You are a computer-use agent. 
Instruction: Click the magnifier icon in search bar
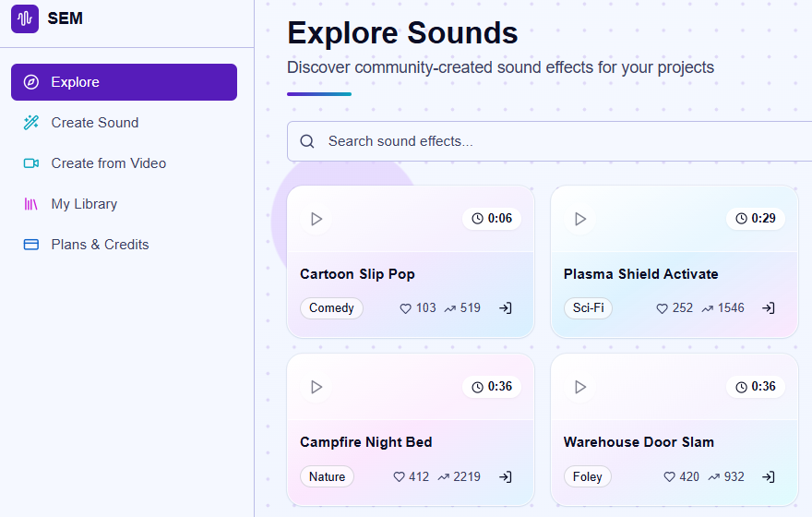pos(307,141)
